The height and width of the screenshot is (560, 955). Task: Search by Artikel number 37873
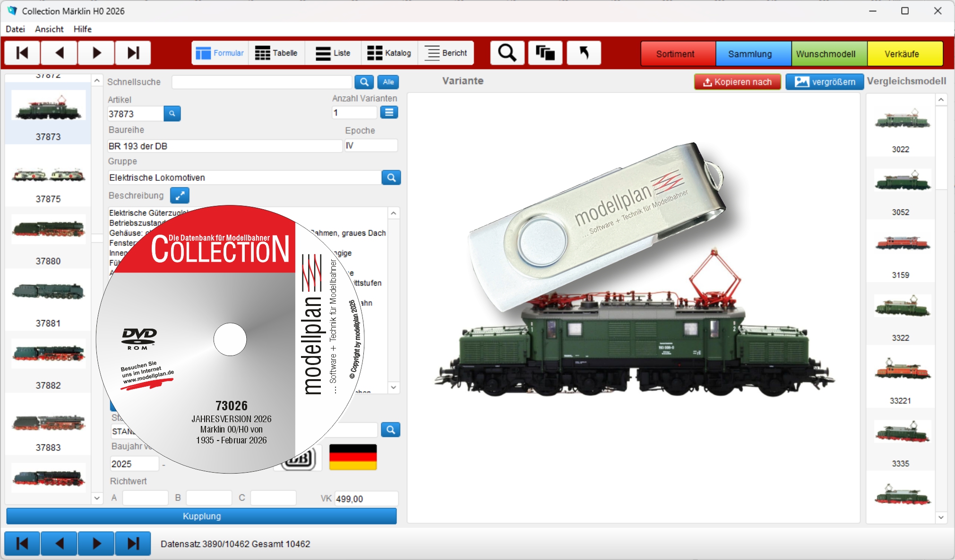tap(172, 114)
